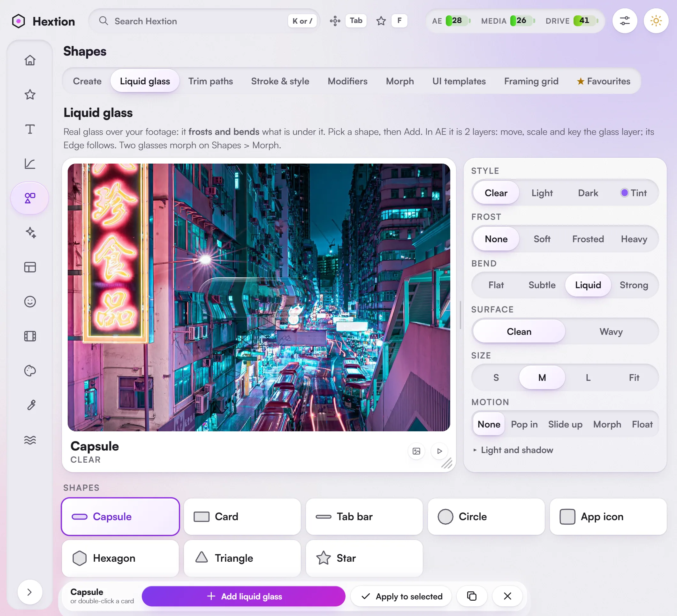Play the preview animation
Viewport: 677px width, 616px height.
[x=439, y=451]
